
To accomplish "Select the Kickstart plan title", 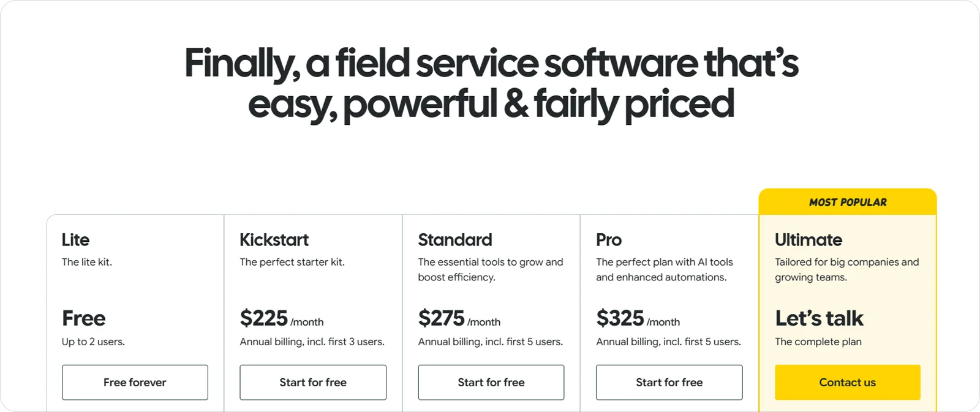I will [x=274, y=240].
